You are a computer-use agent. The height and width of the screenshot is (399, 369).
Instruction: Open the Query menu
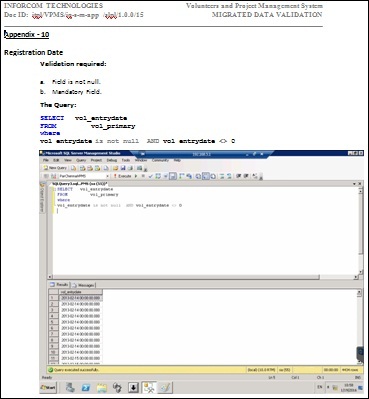[x=81, y=160]
